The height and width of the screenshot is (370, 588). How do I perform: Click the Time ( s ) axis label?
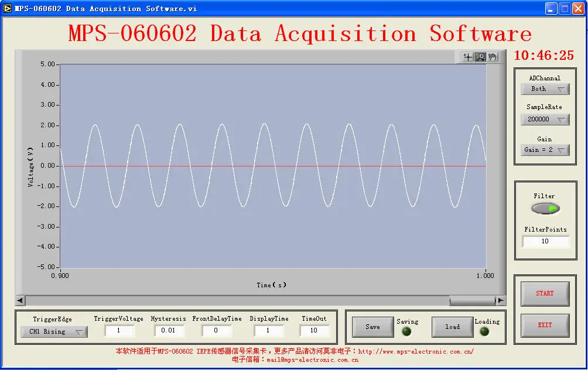tap(272, 285)
